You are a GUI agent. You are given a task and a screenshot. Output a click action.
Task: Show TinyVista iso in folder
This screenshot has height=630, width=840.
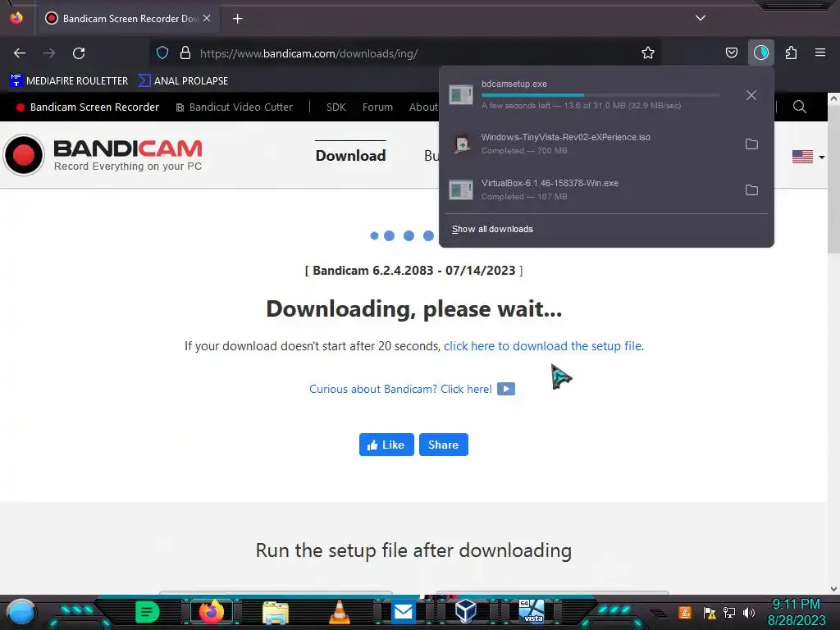pos(751,144)
